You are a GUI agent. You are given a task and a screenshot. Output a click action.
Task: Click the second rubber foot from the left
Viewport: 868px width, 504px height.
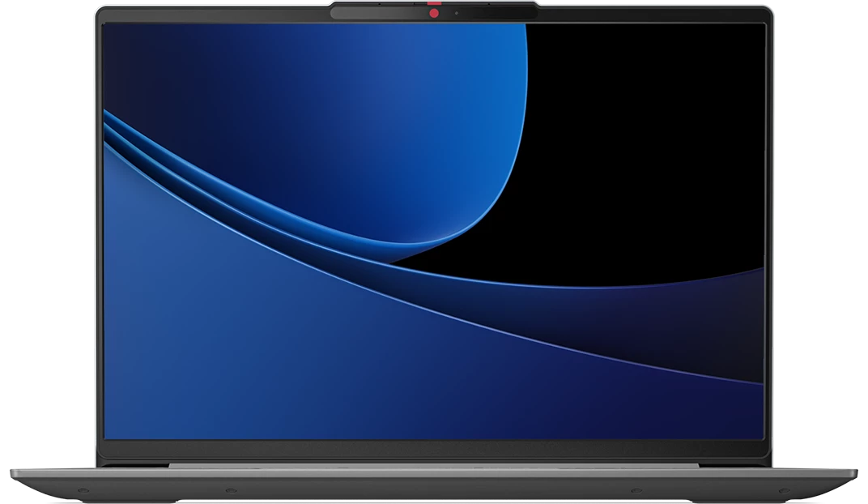[x=231, y=490]
